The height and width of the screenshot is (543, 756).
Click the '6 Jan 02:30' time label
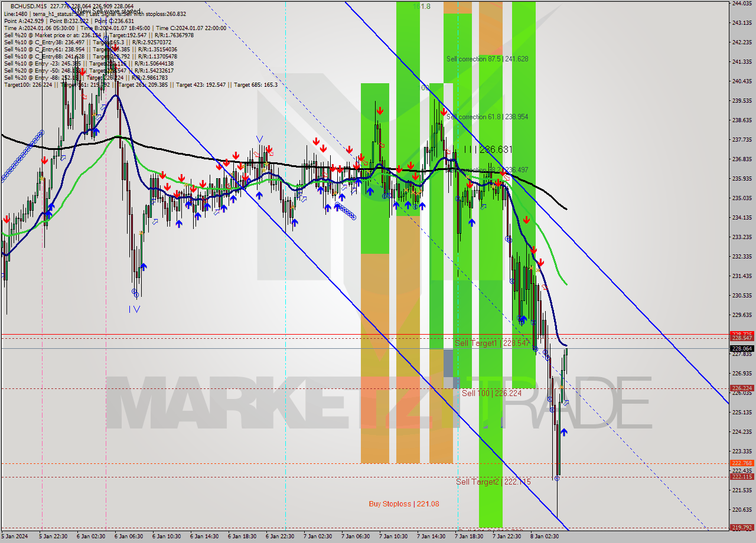pyautogui.click(x=91, y=537)
